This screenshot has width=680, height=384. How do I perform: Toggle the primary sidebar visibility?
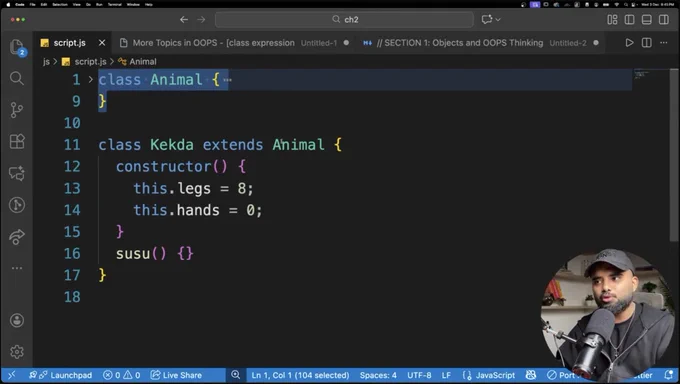pyautogui.click(x=629, y=20)
